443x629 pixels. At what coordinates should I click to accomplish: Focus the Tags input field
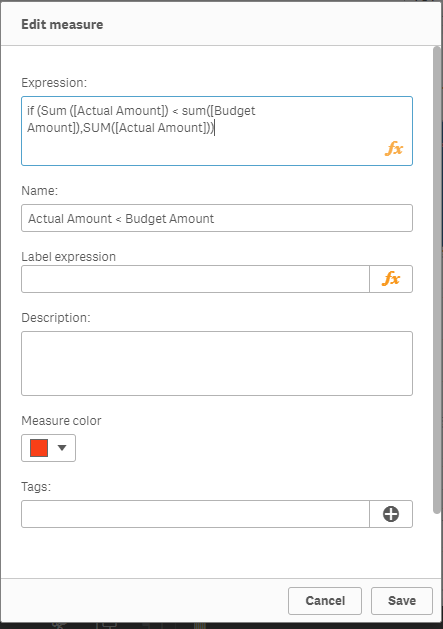click(195, 514)
